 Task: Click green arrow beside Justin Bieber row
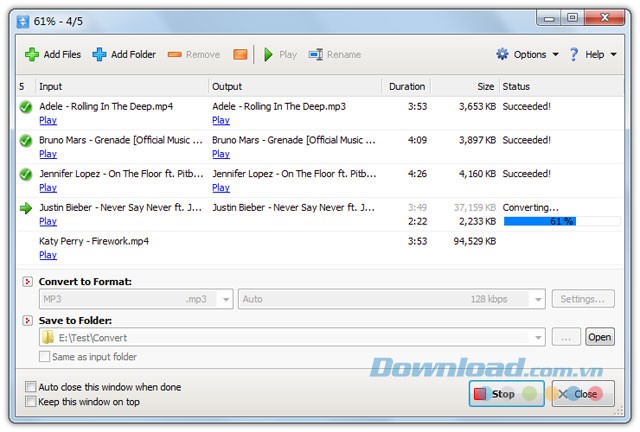click(x=26, y=208)
